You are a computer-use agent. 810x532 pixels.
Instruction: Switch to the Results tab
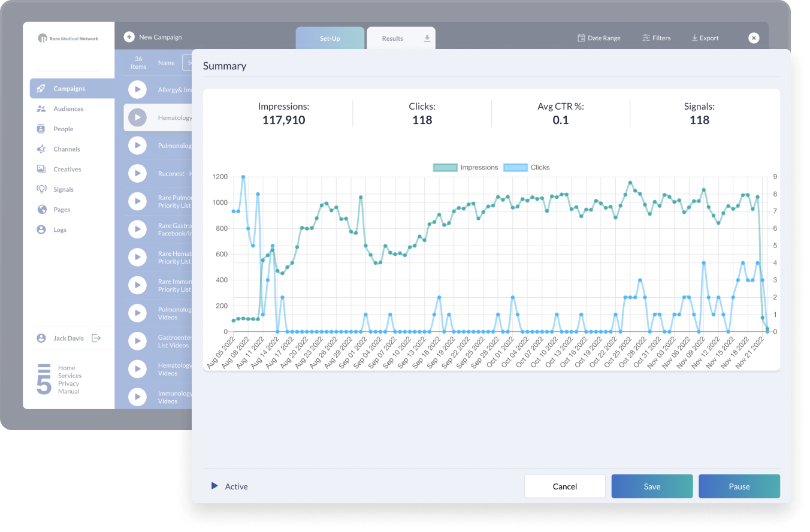[x=393, y=38]
